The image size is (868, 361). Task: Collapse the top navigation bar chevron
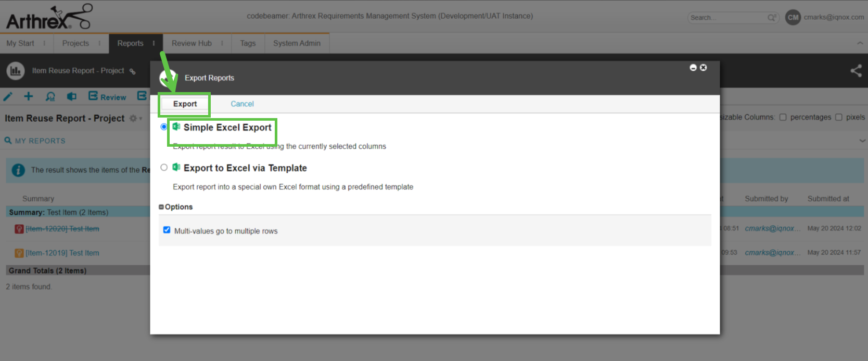[x=860, y=43]
